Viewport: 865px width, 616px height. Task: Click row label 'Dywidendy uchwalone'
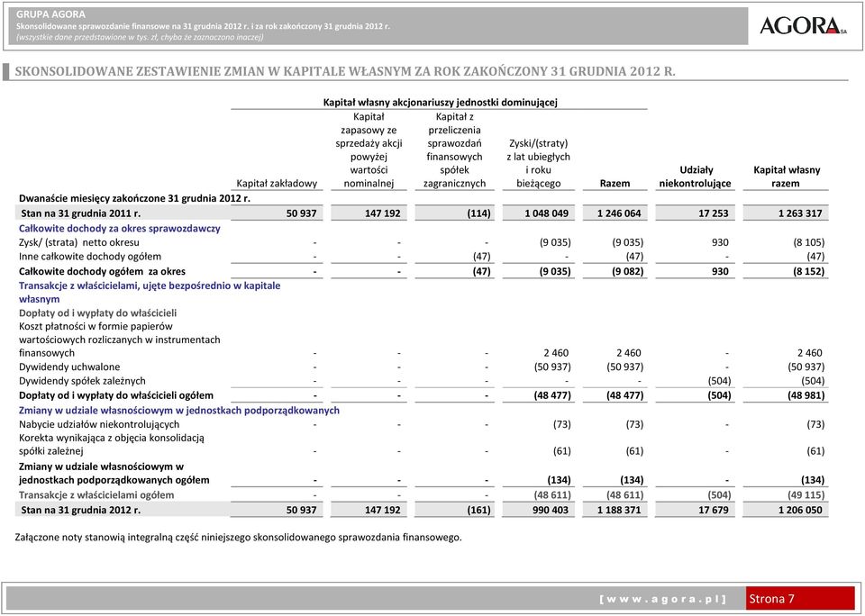(x=69, y=367)
